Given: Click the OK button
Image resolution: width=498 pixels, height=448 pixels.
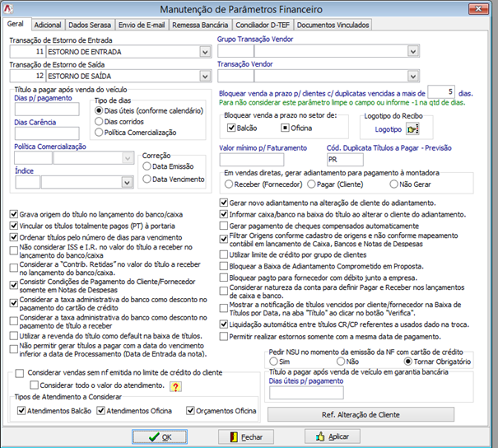Looking at the screenshot, I should pyautogui.click(x=160, y=436).
